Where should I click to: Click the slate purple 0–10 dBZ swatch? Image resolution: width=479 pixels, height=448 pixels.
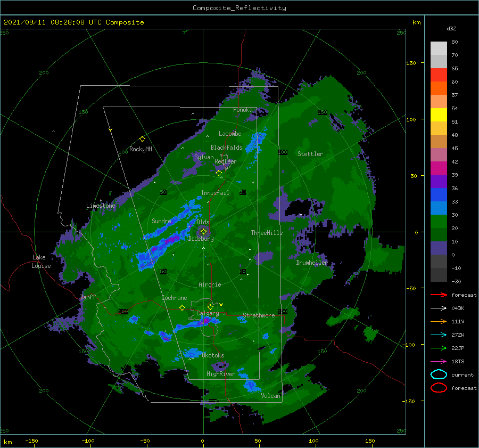(x=439, y=248)
